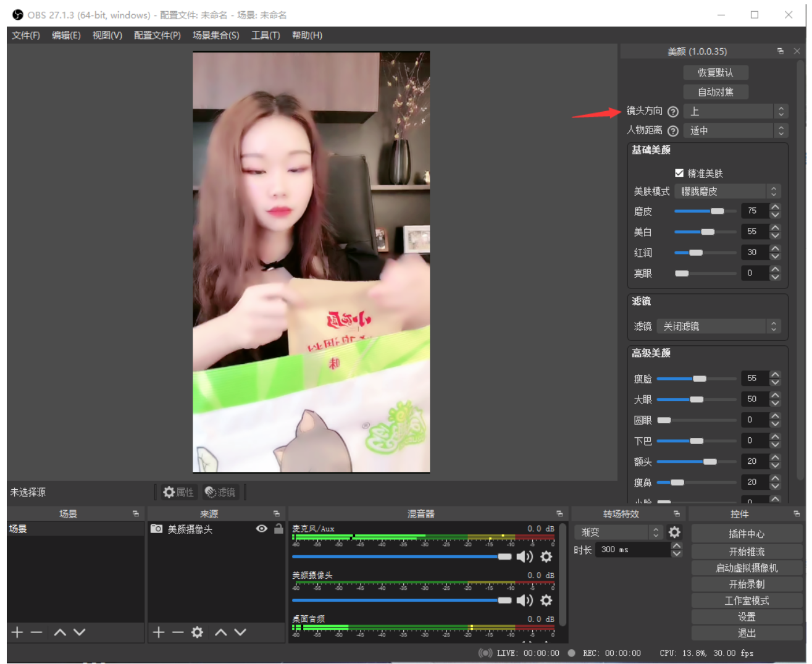Increase 瘦脸 value with up stepper

pyautogui.click(x=776, y=374)
